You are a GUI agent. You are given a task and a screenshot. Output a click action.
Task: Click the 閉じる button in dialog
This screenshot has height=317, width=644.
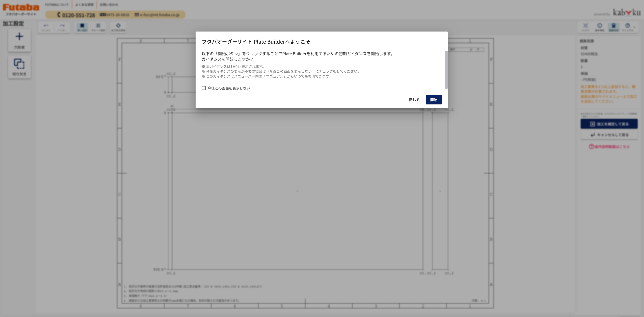pyautogui.click(x=414, y=100)
